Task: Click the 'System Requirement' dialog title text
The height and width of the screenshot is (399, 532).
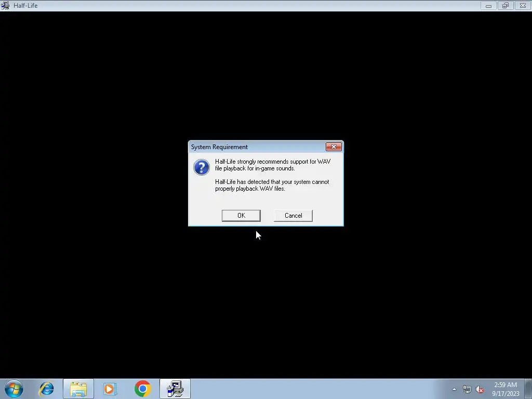Action: [x=219, y=147]
